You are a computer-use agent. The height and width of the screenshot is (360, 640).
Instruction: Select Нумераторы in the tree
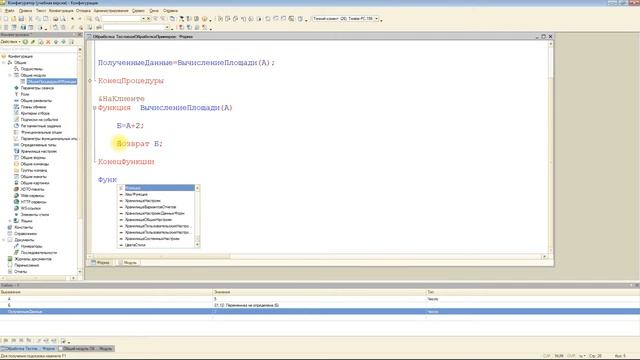tap(31, 247)
